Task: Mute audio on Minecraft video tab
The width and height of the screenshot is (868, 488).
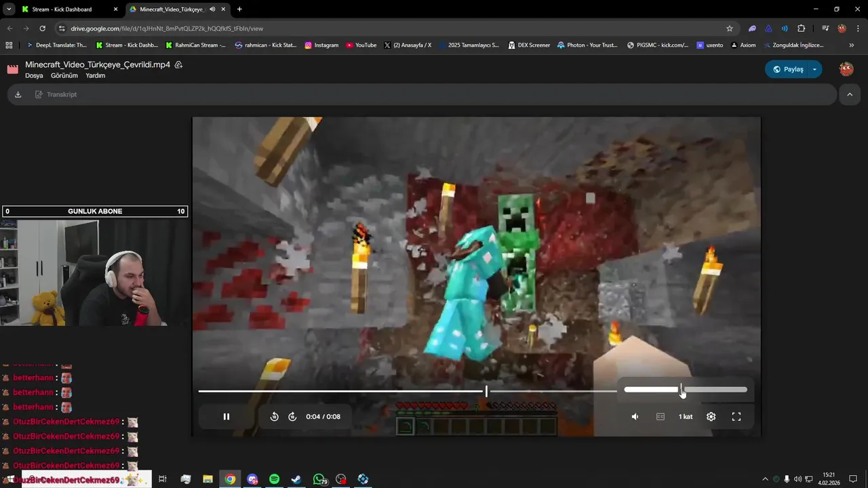Action: point(212,9)
